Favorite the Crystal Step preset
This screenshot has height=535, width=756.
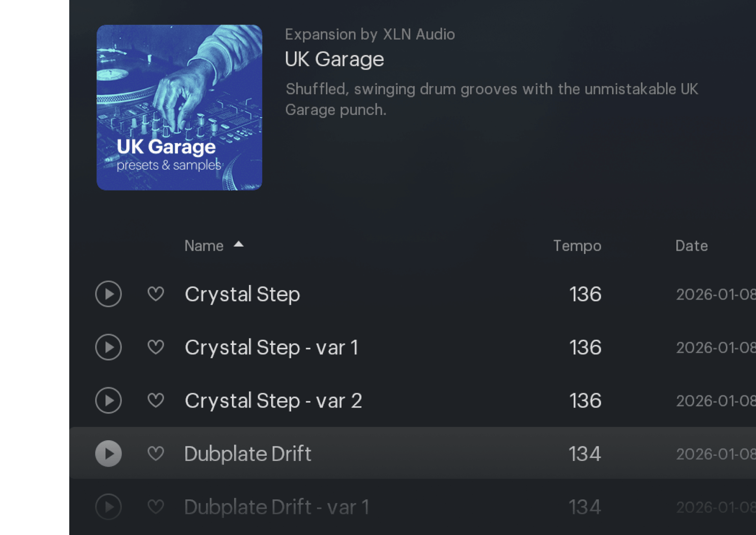(156, 294)
